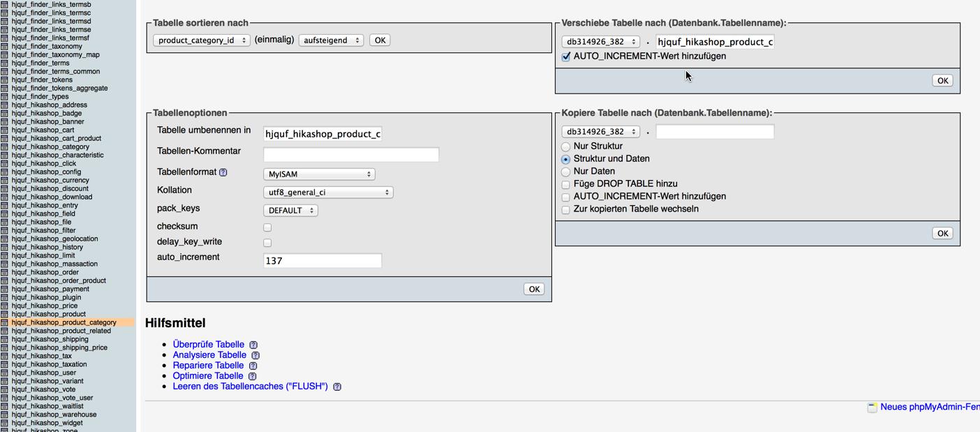Open the MyISAM table format dropdown

click(319, 174)
